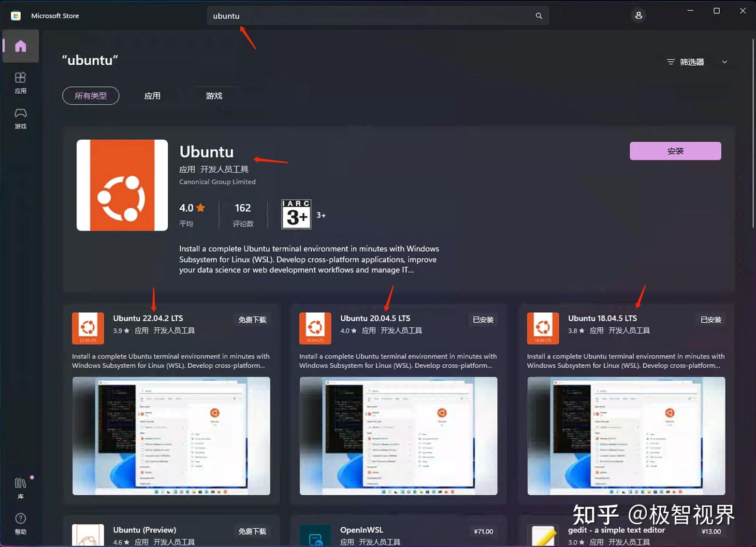The width and height of the screenshot is (756, 547).
Task: Select the 所有类型 filter tab
Action: click(90, 96)
